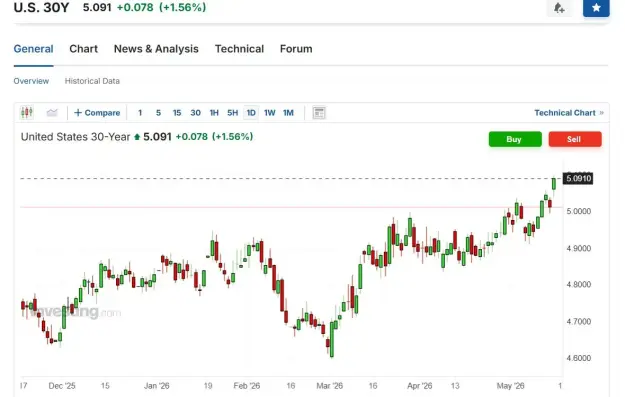The width and height of the screenshot is (625, 397).
Task: Open the news overlay icon in chart toolbar
Action: click(319, 113)
